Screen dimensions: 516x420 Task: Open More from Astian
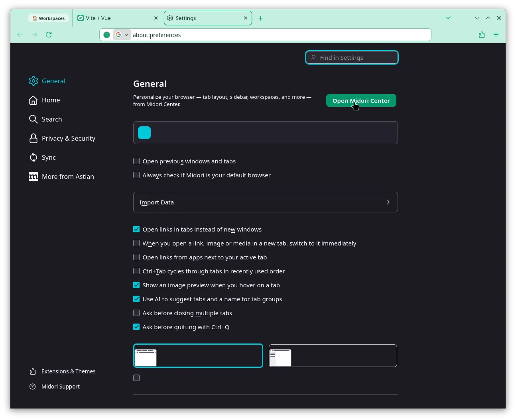pyautogui.click(x=61, y=177)
